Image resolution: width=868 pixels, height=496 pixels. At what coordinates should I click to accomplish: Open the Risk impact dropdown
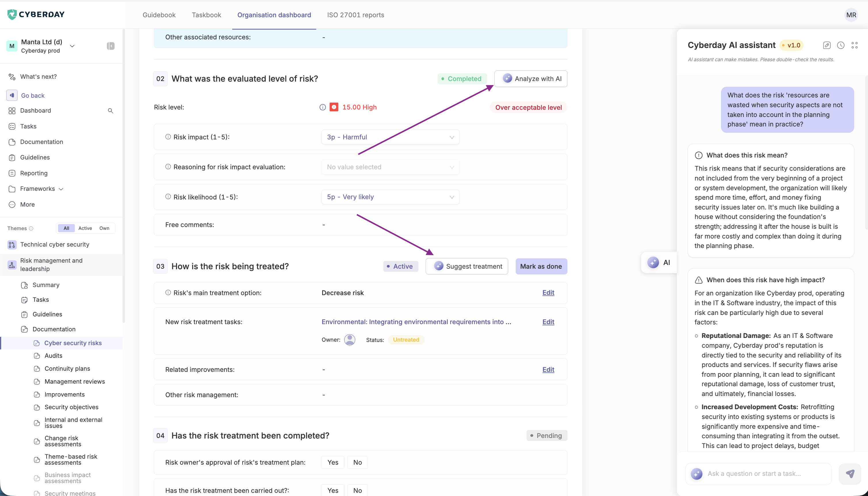click(390, 137)
